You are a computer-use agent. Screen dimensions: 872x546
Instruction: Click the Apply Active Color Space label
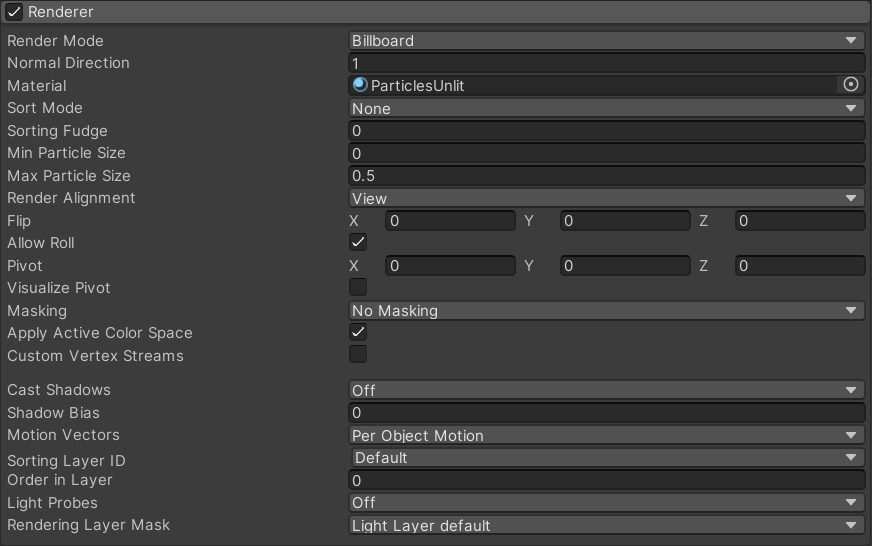point(100,333)
